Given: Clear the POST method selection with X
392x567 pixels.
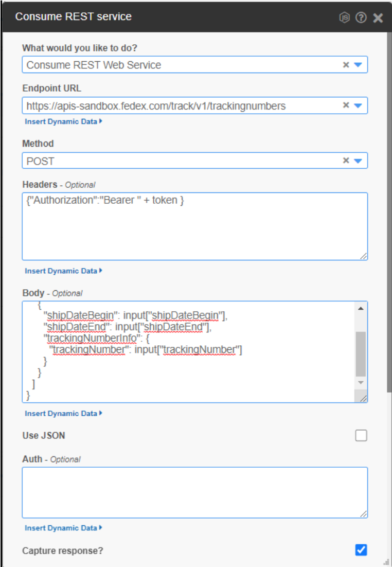Looking at the screenshot, I should pos(346,161).
